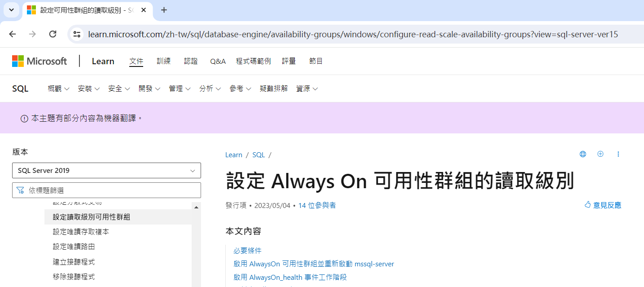This screenshot has height=287, width=644.
Task: Reload the page with the refresh icon
Action: pos(53,34)
